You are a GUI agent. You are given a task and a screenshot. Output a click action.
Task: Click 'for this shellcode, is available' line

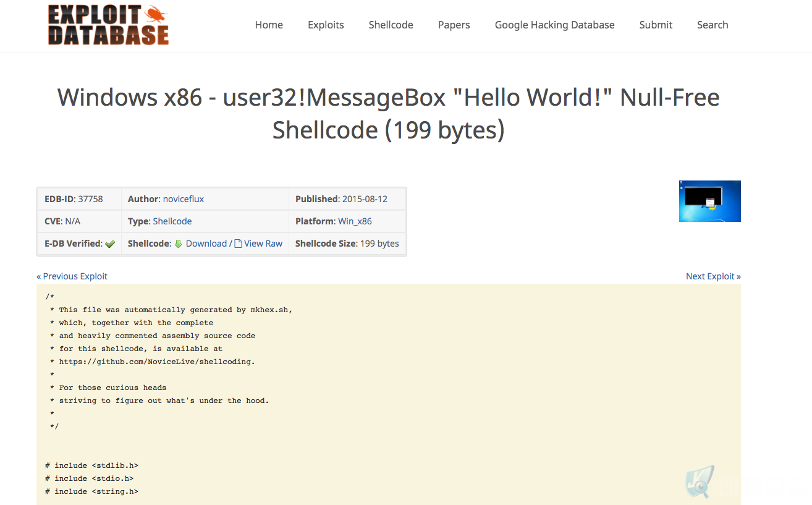[137, 349]
